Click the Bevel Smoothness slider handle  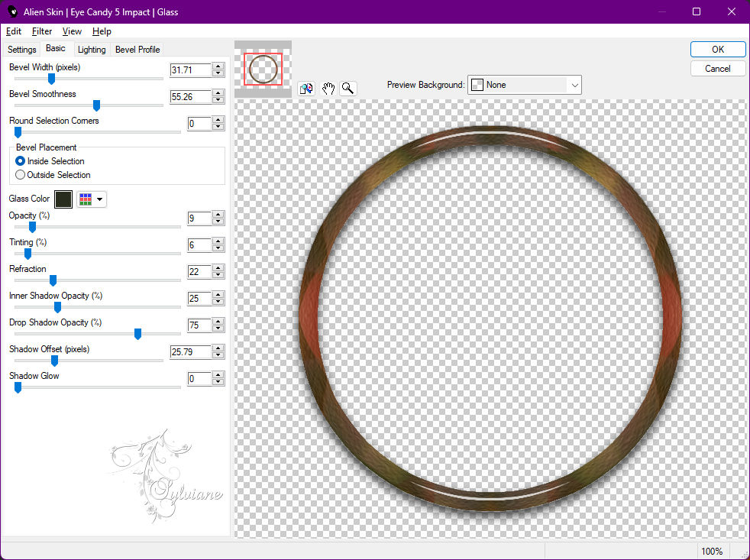[96, 105]
